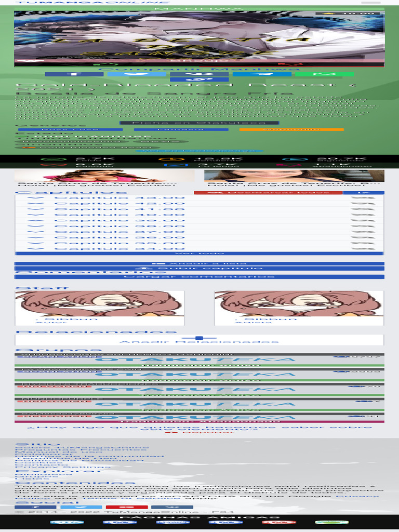Screen dimensions: 399x532
Task: Open the red footer social button
Action: point(127,507)
